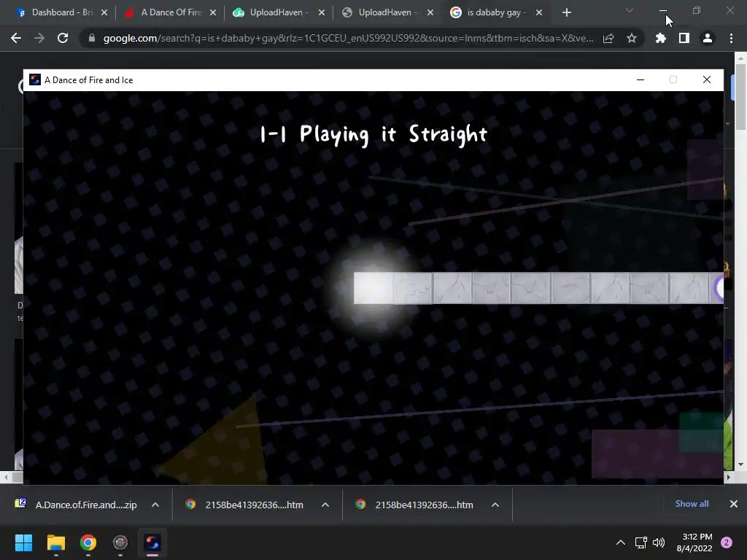
Task: Open the Chrome profile avatar menu
Action: pos(708,38)
